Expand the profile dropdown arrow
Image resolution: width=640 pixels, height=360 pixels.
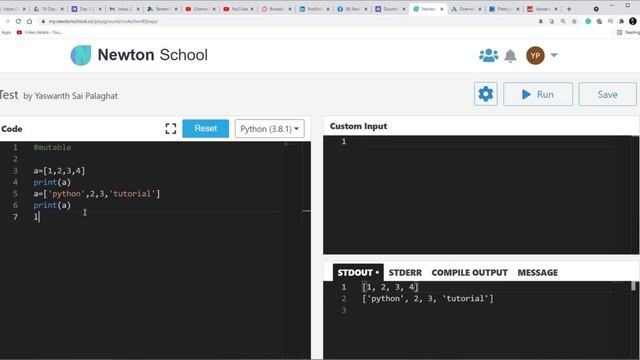[554, 55]
